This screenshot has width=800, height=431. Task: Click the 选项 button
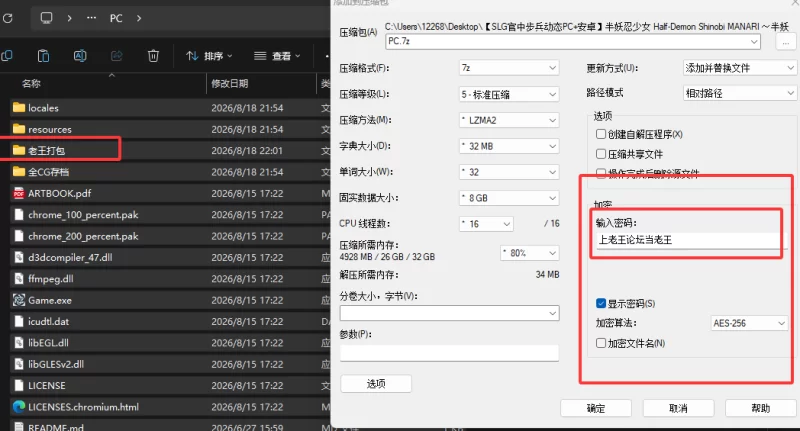(376, 384)
